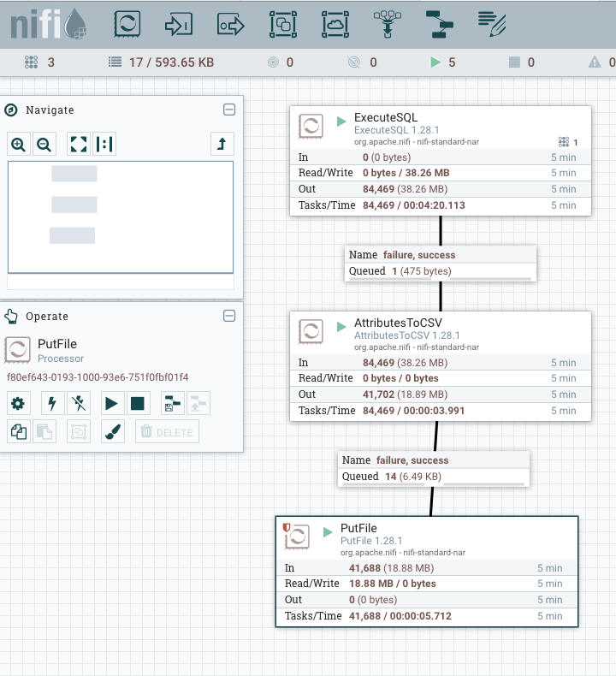This screenshot has width=616, height=676.
Task: Select the Process Group toolbar icon
Action: coord(283,24)
